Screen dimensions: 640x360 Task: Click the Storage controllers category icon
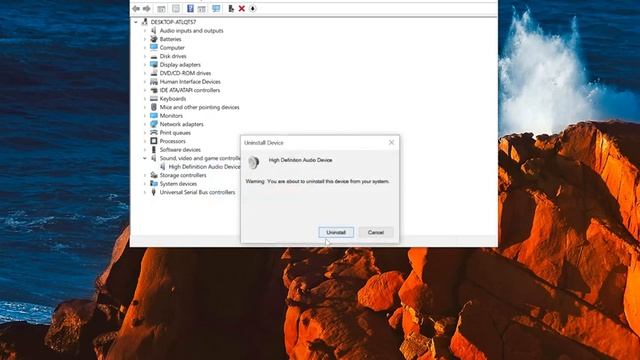154,175
